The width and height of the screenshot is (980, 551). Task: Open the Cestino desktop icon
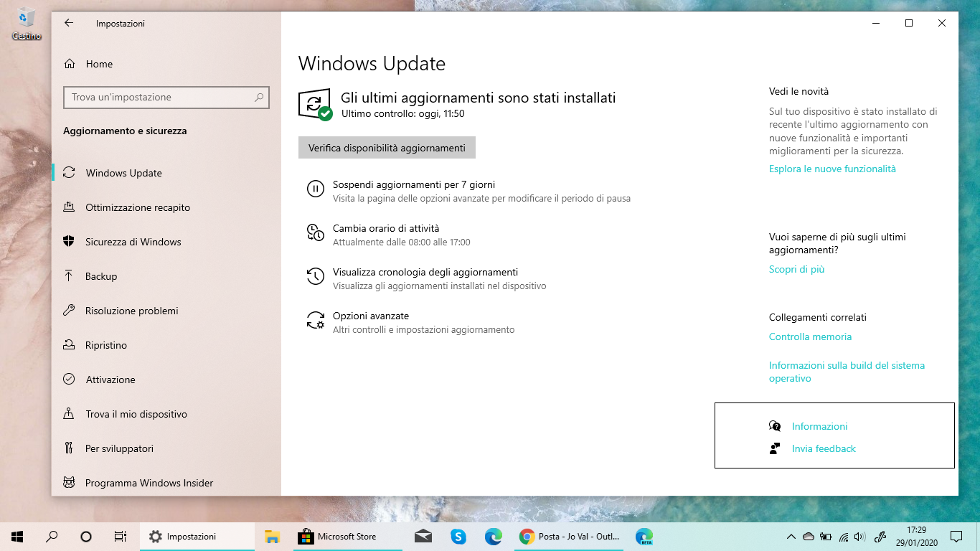pos(27,24)
